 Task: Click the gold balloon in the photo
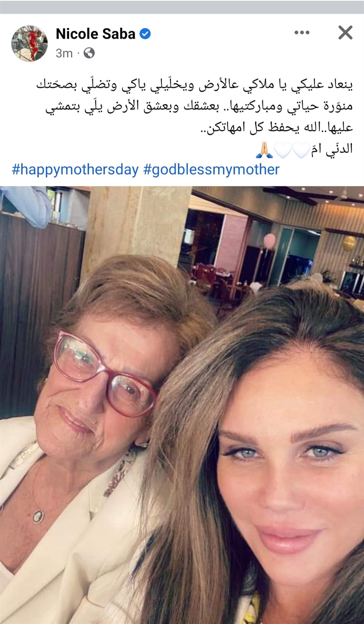tap(349, 243)
